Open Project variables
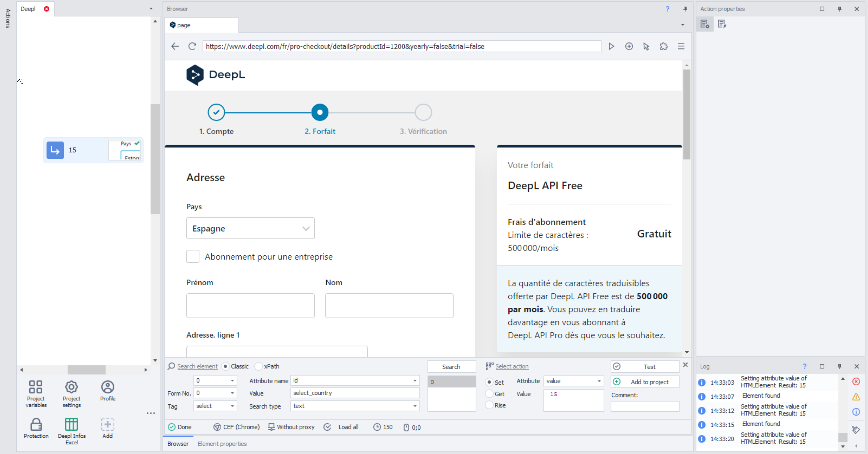868x454 pixels. click(x=36, y=394)
